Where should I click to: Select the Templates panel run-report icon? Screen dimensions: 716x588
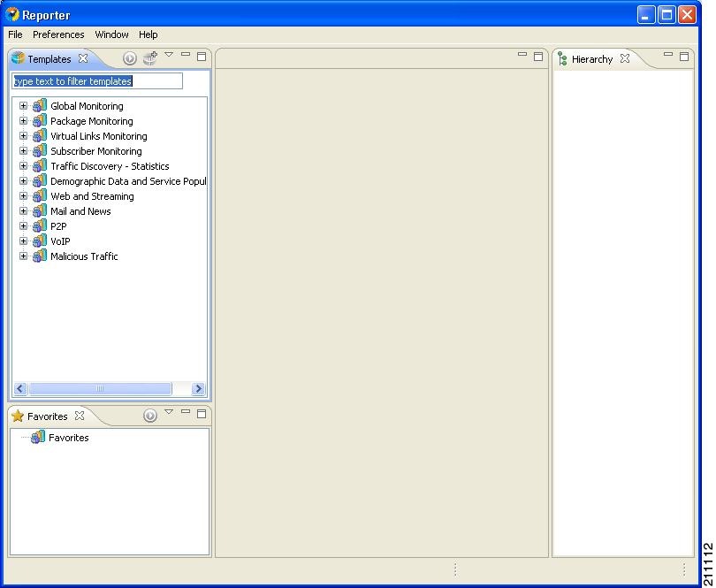131,58
